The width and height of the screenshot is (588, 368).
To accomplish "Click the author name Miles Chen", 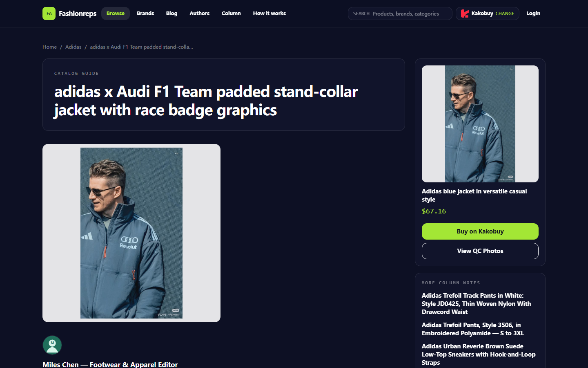I will pyautogui.click(x=60, y=364).
